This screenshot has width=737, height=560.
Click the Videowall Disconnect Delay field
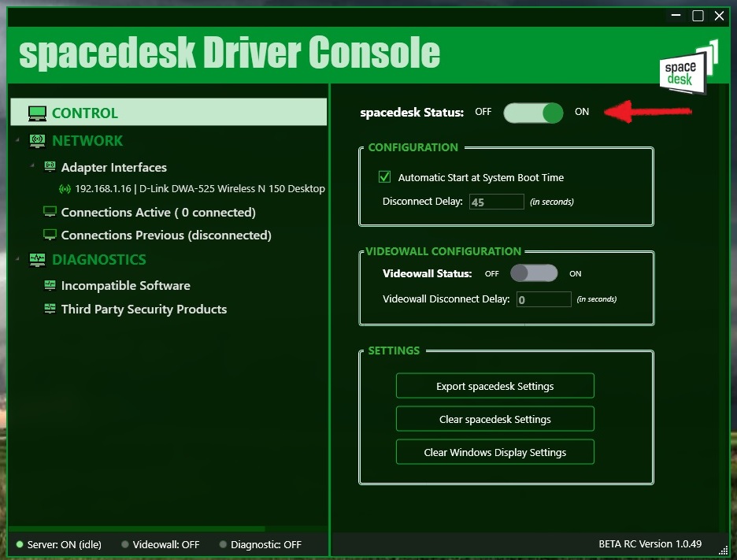pos(544,299)
